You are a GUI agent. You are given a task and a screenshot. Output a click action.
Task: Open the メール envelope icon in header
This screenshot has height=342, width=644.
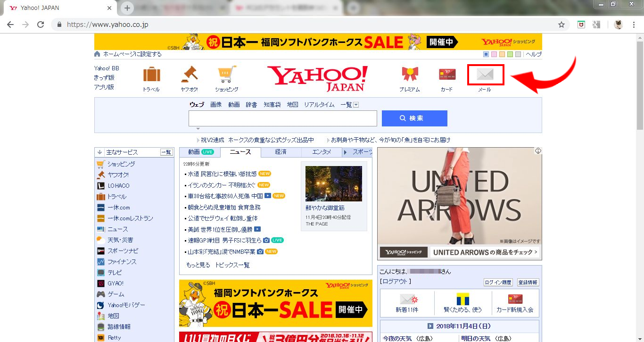[485, 75]
